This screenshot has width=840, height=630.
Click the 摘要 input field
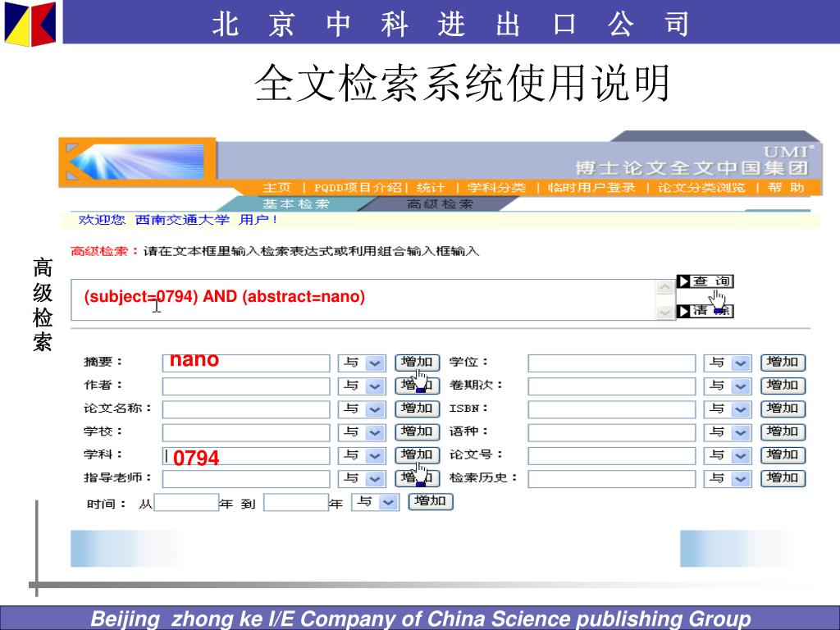(246, 363)
